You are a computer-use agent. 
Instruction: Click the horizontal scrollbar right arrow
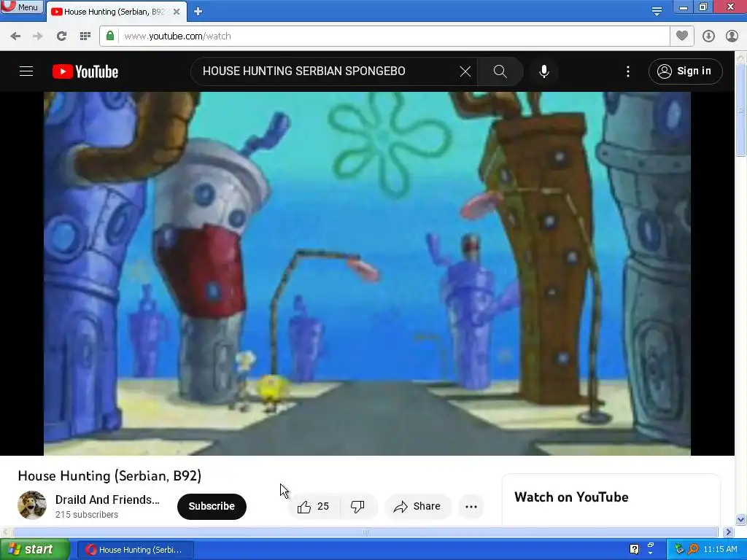click(728, 532)
